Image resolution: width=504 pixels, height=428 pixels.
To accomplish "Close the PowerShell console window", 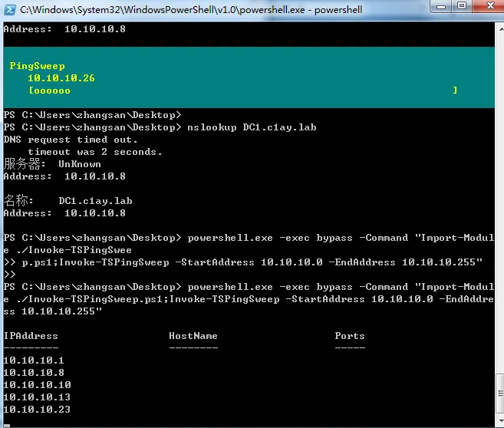I will tap(487, 7).
